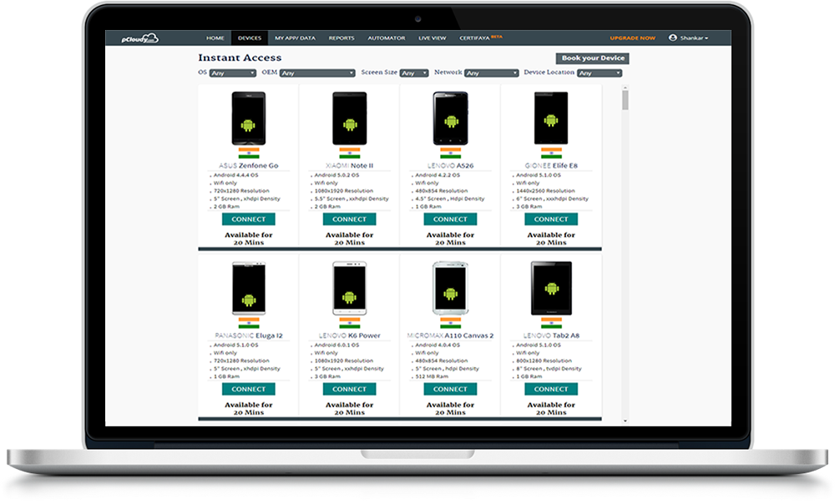Click the PANASONIC Eluga I2 device name

[x=249, y=335]
